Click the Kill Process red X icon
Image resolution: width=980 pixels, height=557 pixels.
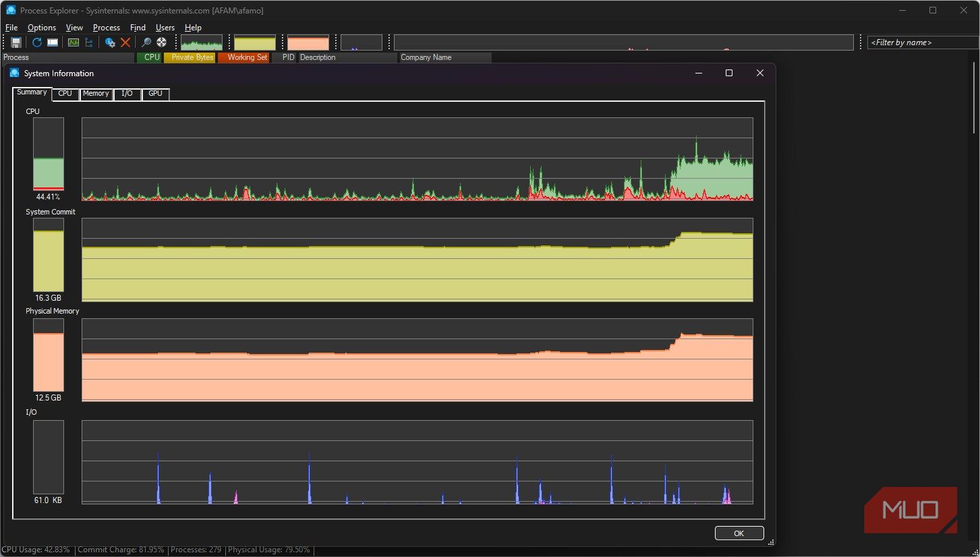pyautogui.click(x=125, y=42)
